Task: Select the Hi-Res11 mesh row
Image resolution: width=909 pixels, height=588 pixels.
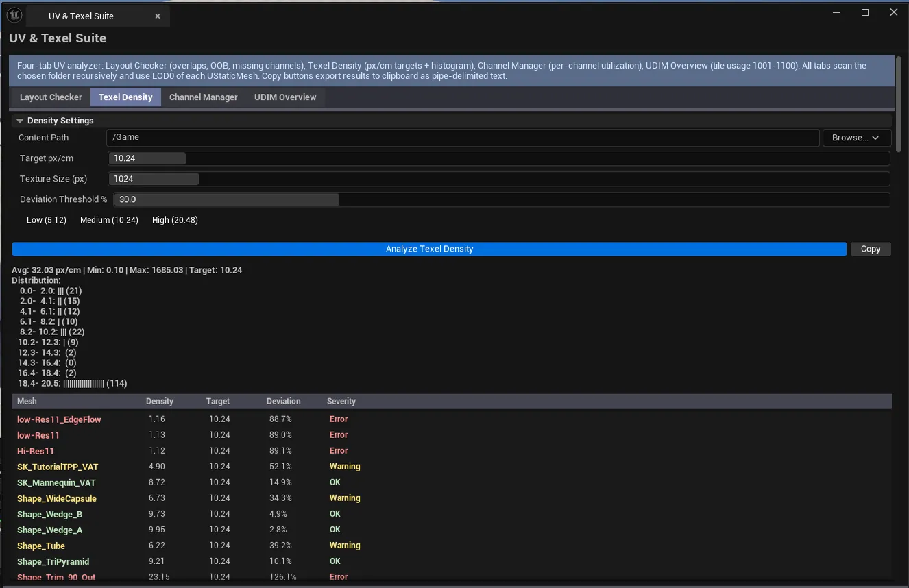Action: click(452, 451)
